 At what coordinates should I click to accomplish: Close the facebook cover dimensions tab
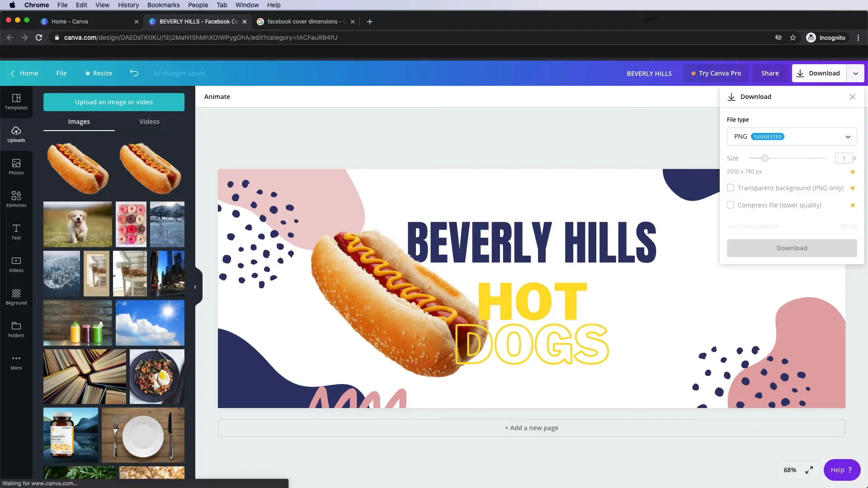point(353,22)
